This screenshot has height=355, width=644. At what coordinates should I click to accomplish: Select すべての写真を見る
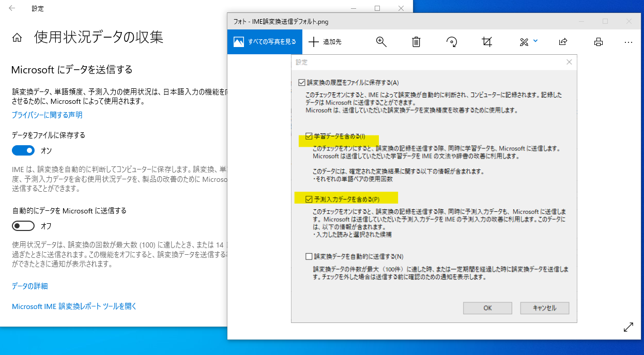click(265, 42)
